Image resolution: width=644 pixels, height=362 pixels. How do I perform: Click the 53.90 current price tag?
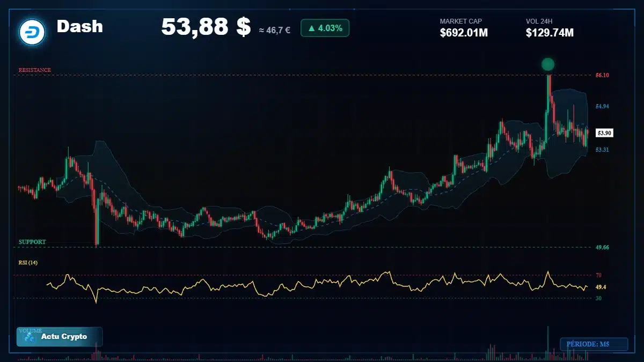click(x=604, y=133)
